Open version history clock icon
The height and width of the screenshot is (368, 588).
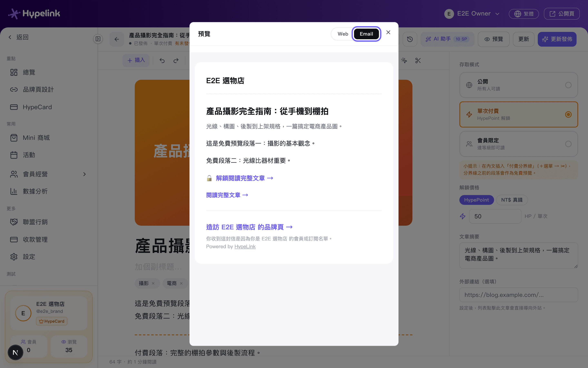(410, 39)
